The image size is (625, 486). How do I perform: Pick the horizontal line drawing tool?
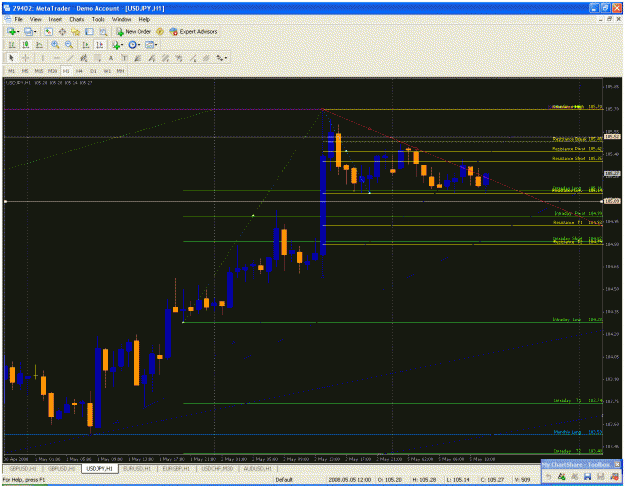point(56,58)
